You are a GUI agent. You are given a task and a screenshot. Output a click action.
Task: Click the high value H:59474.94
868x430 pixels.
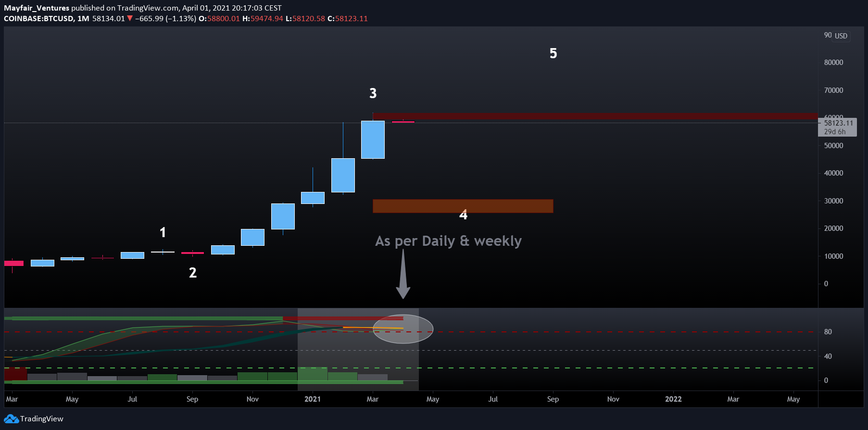[x=263, y=18]
